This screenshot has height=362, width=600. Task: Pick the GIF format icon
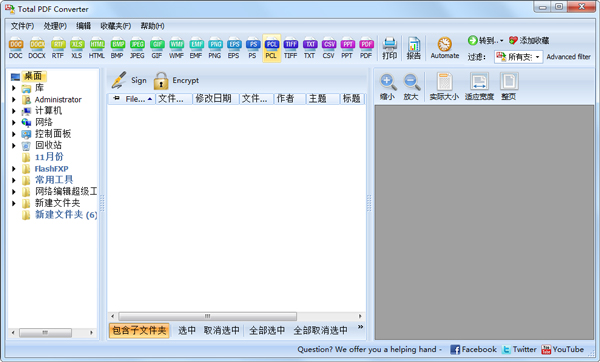pos(157,49)
